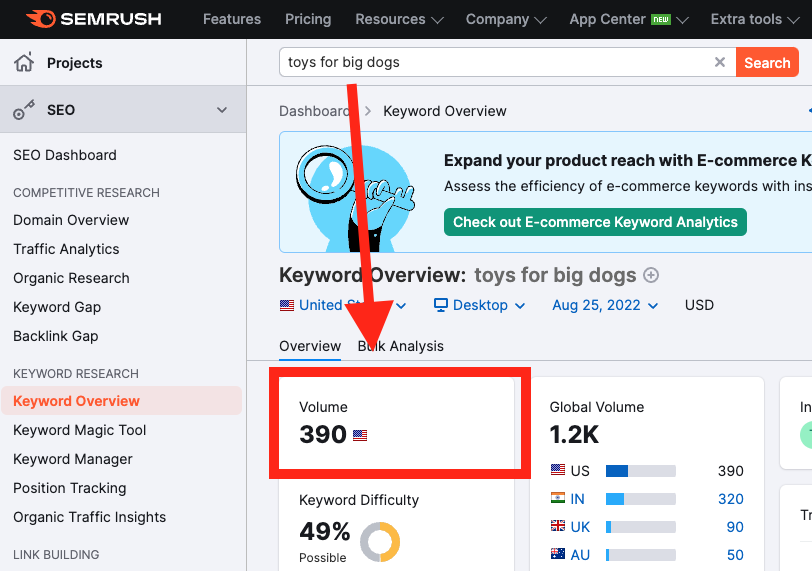The image size is (812, 571).
Task: Open Position Tracking in sidebar
Action: tap(70, 488)
